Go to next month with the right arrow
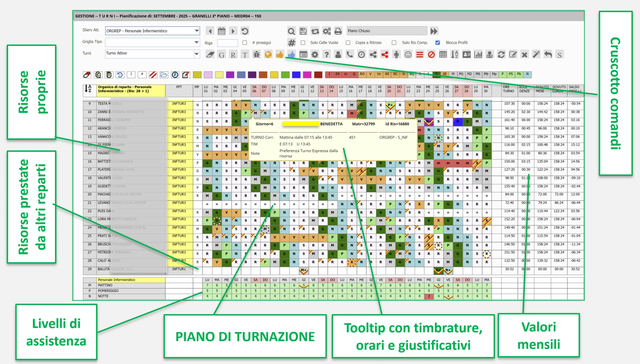 [233, 31]
